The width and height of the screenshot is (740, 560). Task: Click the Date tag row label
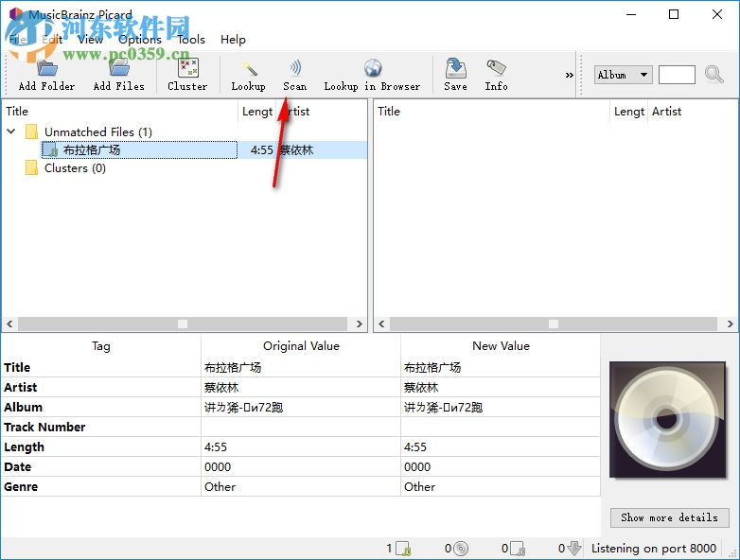coord(17,466)
